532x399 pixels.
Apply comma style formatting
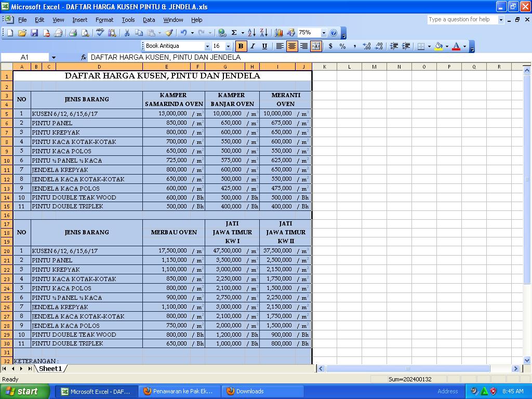click(354, 46)
